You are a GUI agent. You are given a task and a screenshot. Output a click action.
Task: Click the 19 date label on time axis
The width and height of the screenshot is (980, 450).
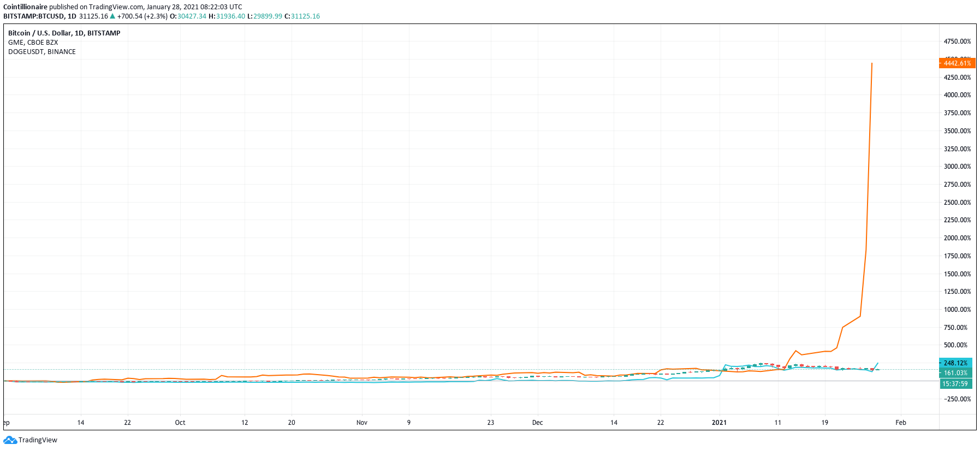[825, 423]
